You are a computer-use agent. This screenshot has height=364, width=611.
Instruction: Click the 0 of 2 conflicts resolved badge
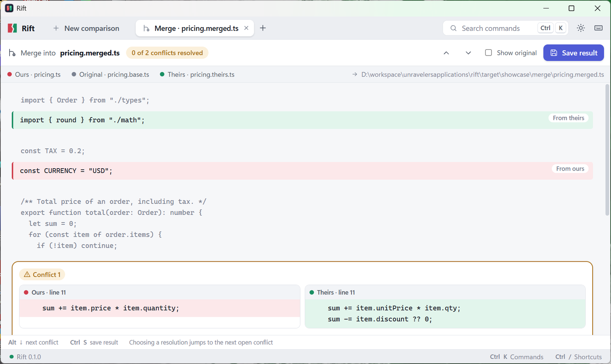pos(167,53)
